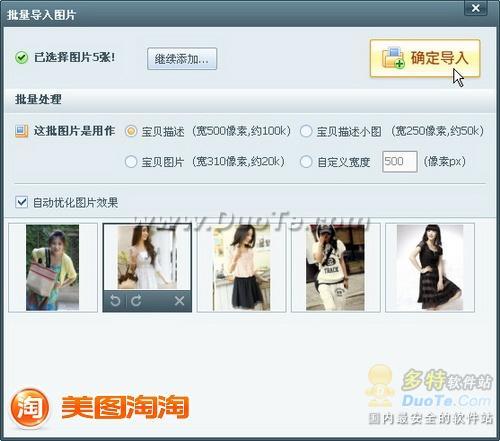
Task: Uncheck 自动优化图片效果 checkbox
Action: click(x=22, y=202)
